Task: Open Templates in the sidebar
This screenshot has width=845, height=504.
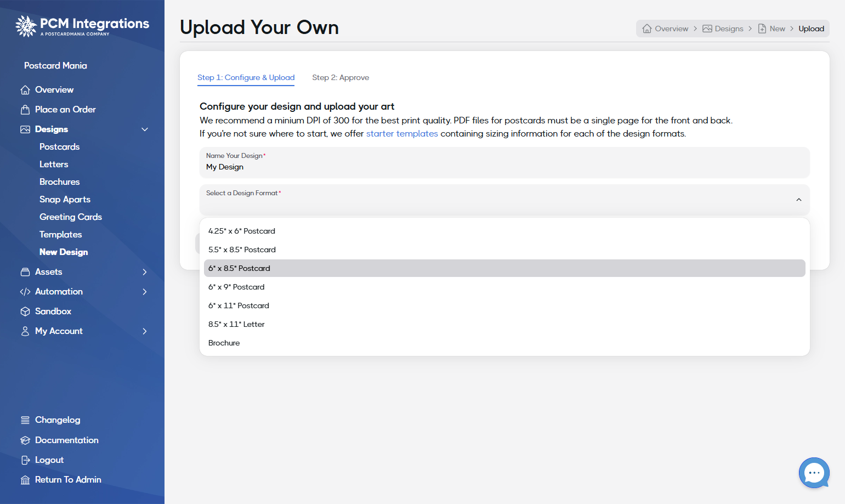Action: [61, 235]
